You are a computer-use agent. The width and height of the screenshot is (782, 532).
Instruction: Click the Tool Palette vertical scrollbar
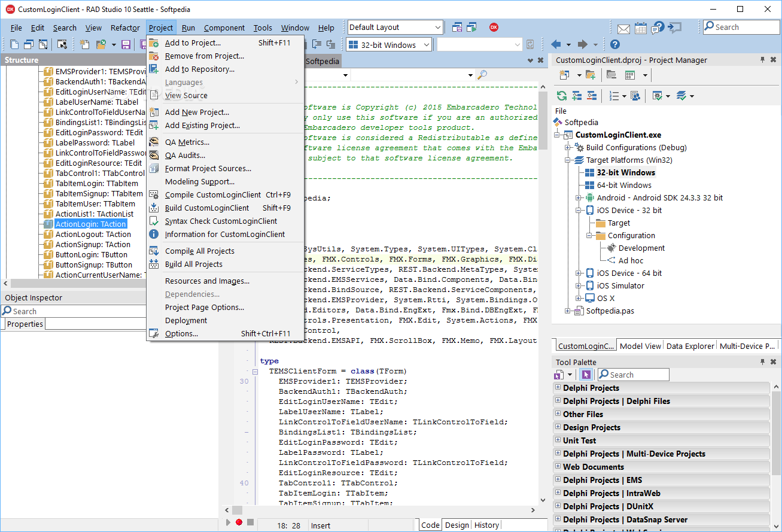tap(776, 456)
